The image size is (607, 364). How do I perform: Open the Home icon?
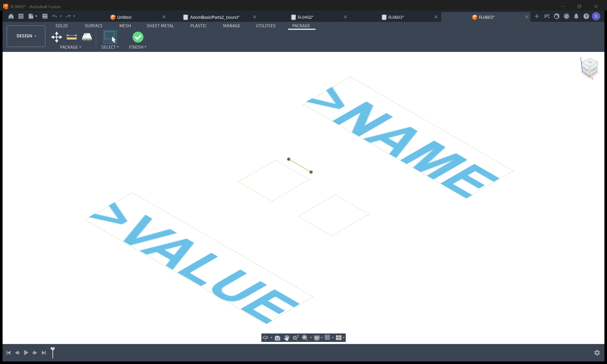pos(11,16)
